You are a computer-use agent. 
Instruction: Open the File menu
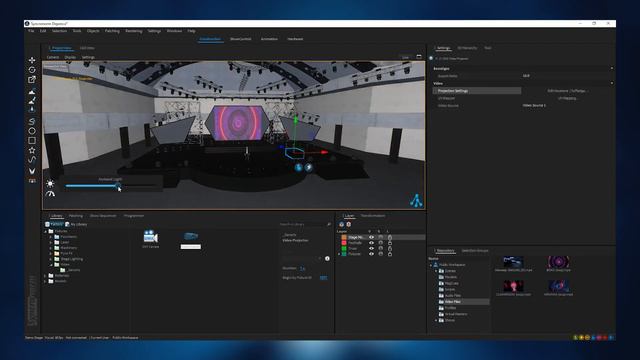pos(31,31)
